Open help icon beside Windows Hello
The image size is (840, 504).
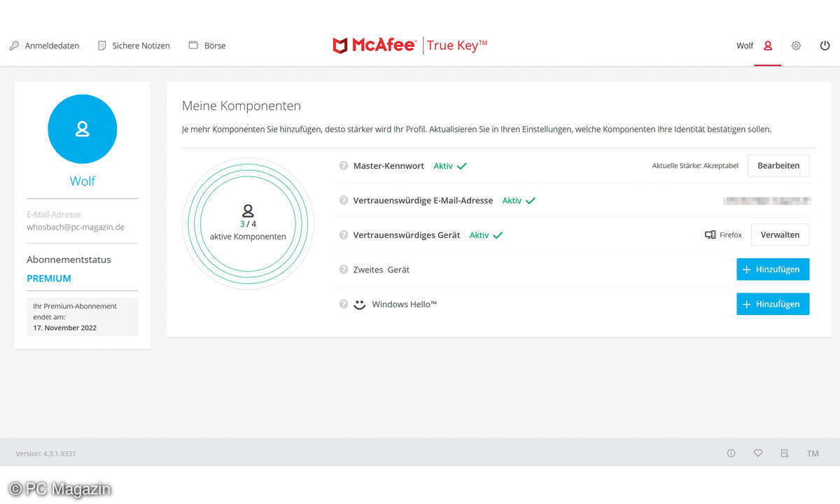[x=344, y=304]
